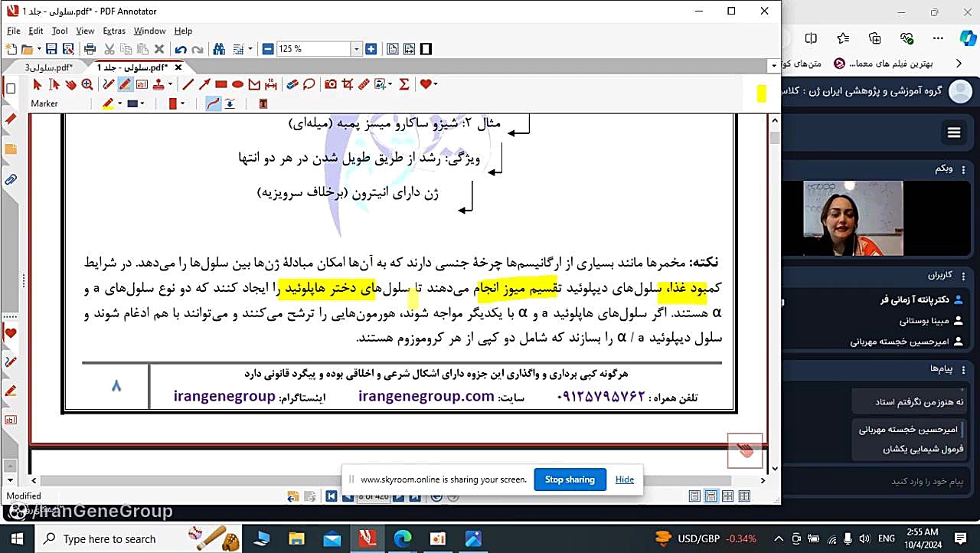
Task: Switch to the سلولی3.pdf tab
Action: [48, 67]
